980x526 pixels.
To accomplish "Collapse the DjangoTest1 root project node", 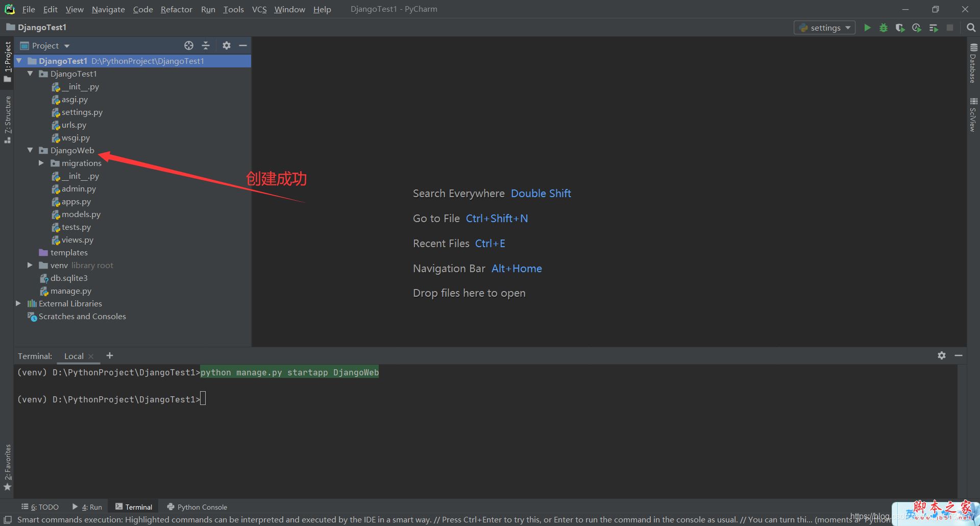I will [x=19, y=61].
